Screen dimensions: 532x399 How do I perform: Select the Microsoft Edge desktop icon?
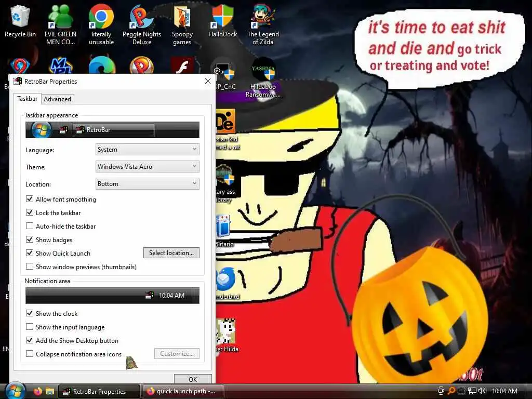[x=101, y=65]
